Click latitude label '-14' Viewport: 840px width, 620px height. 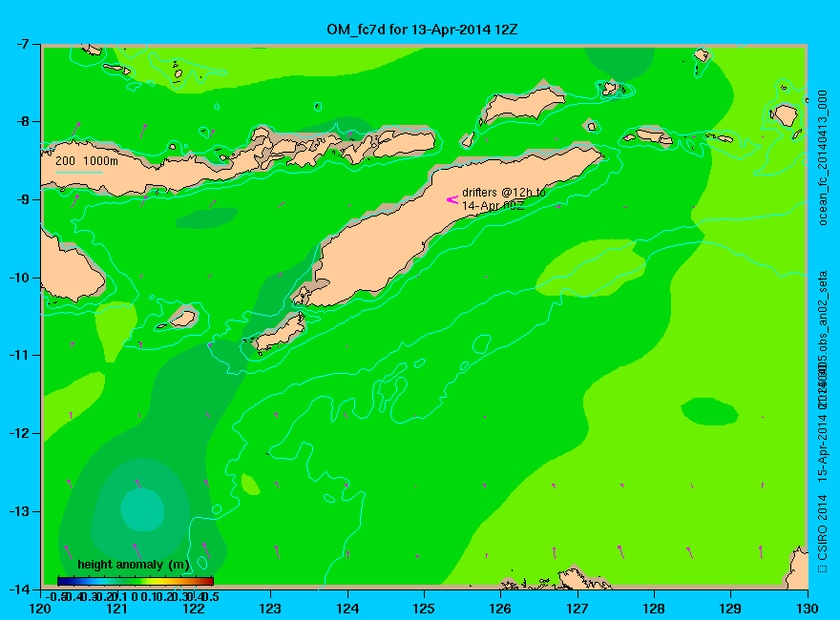[18, 589]
